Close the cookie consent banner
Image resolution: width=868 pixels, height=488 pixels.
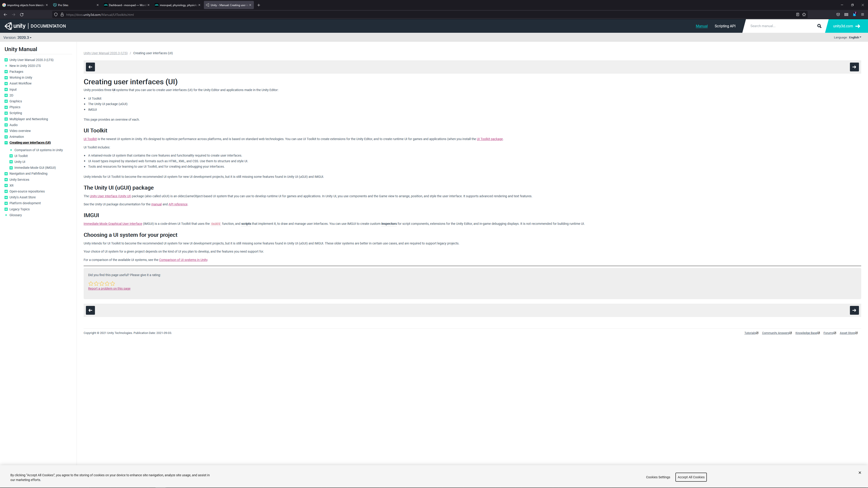click(860, 472)
